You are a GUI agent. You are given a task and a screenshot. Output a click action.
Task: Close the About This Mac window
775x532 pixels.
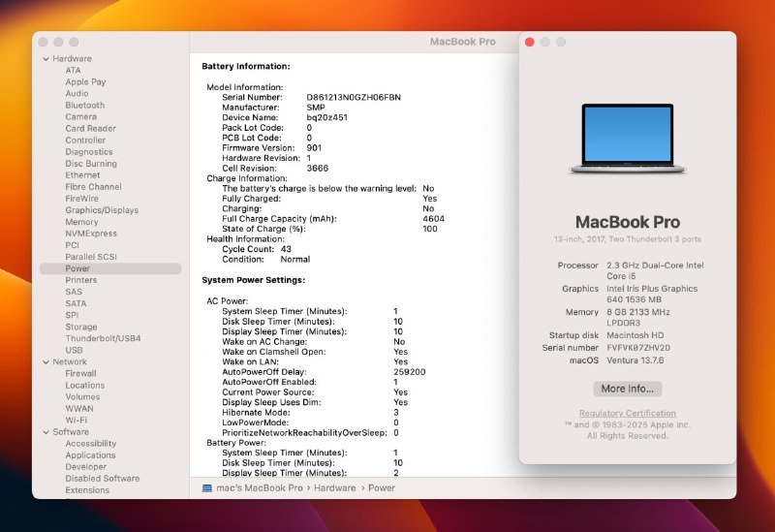[x=529, y=42]
